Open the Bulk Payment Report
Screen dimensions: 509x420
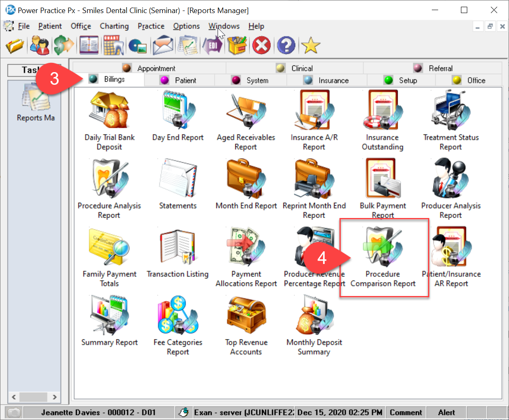tap(382, 189)
